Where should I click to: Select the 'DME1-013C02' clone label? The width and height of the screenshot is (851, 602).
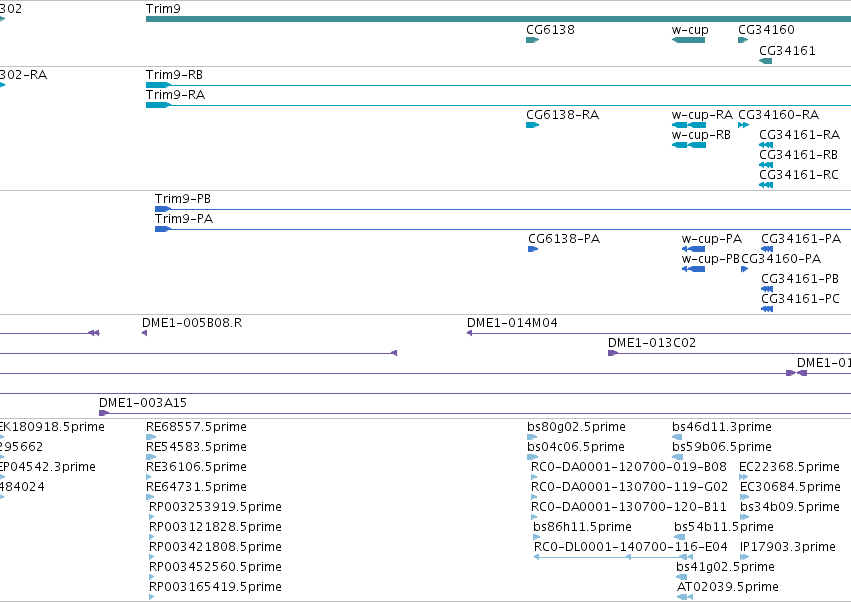(x=651, y=343)
